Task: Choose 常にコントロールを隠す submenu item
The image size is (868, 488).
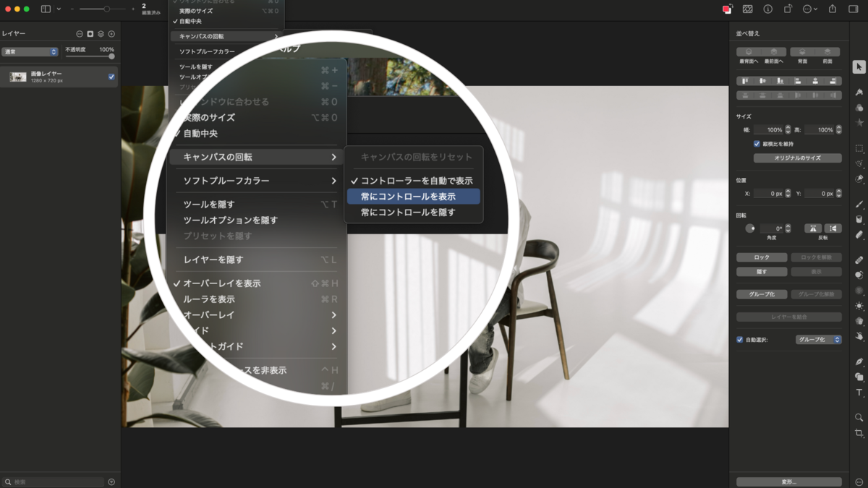Action: (413, 213)
